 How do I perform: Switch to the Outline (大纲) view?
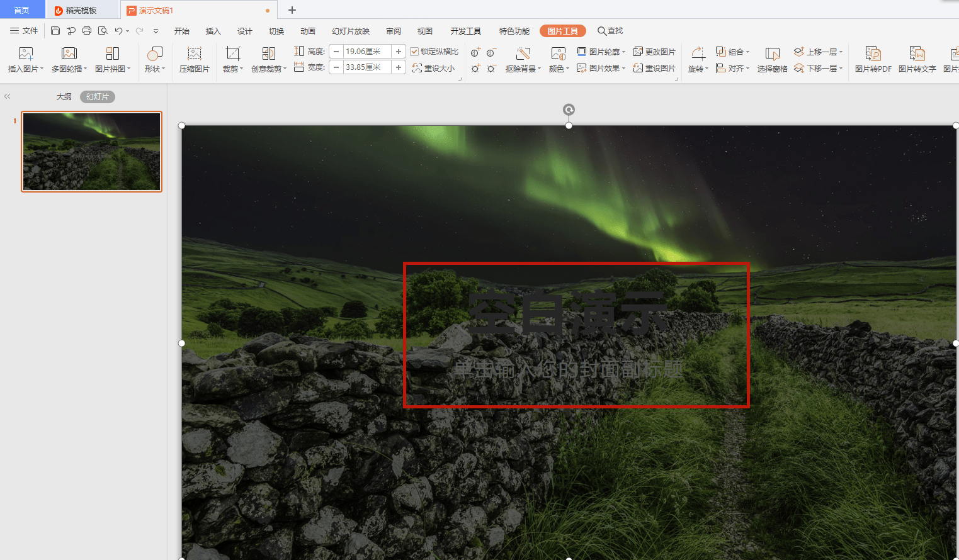[x=64, y=97]
